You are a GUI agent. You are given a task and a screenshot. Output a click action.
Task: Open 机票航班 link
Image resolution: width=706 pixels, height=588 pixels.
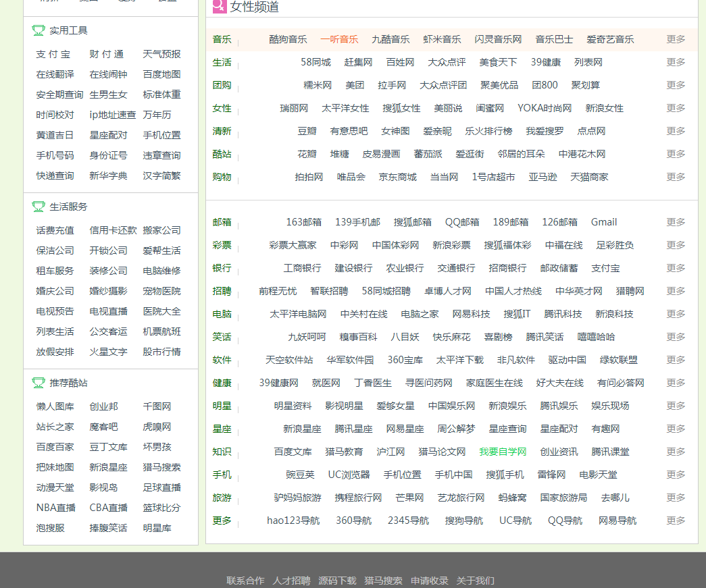point(161,331)
